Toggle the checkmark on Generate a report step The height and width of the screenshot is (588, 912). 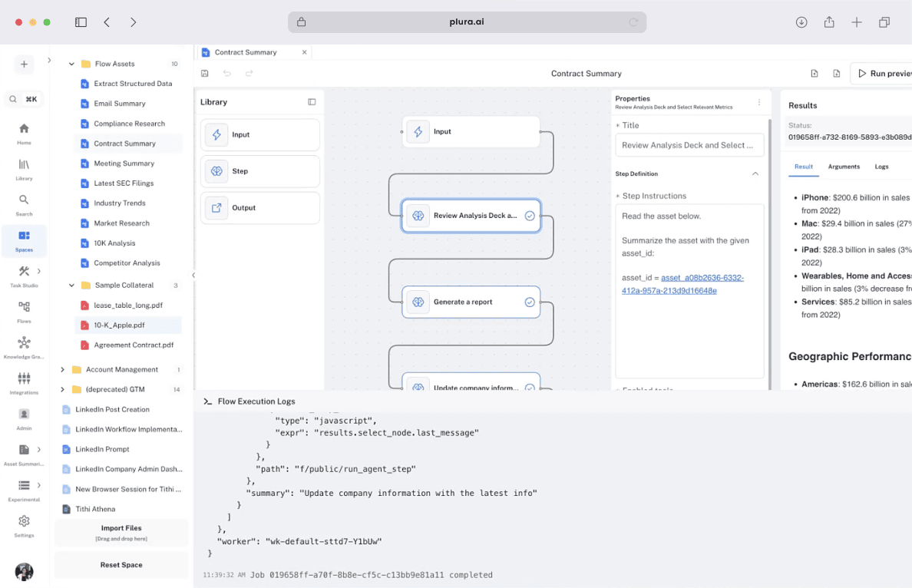(530, 302)
